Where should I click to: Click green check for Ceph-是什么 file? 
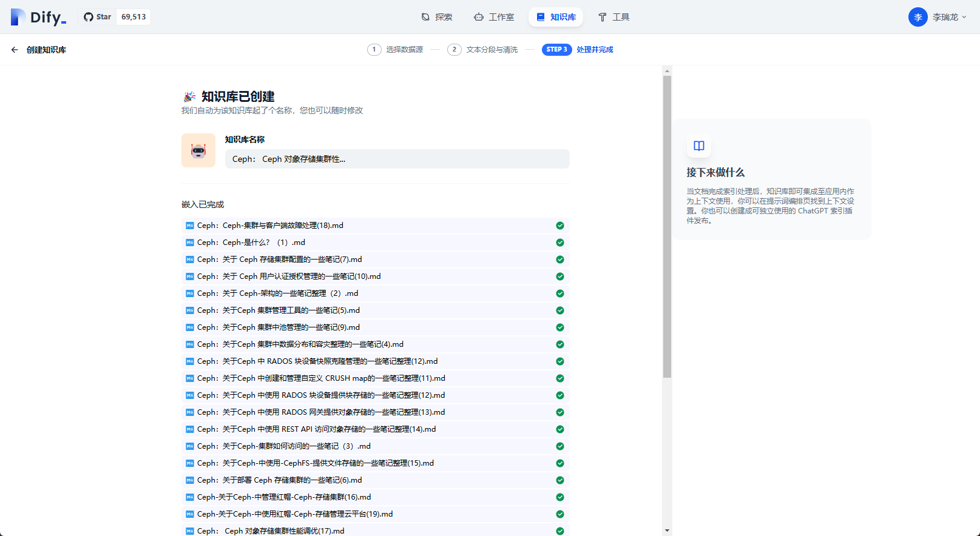click(x=560, y=243)
